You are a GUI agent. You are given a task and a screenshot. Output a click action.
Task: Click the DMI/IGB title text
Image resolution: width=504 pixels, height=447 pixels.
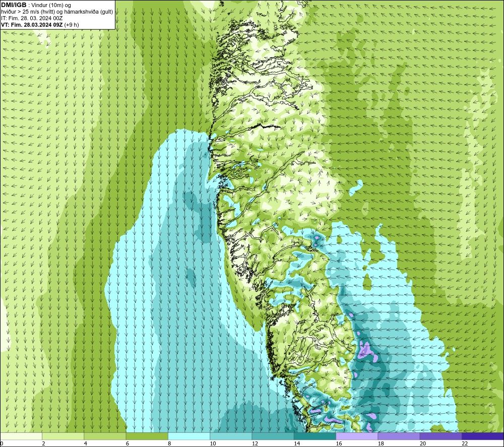pos(14,5)
